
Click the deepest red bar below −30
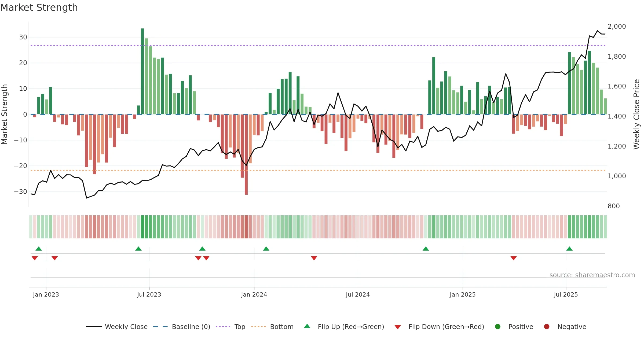[x=246, y=154]
